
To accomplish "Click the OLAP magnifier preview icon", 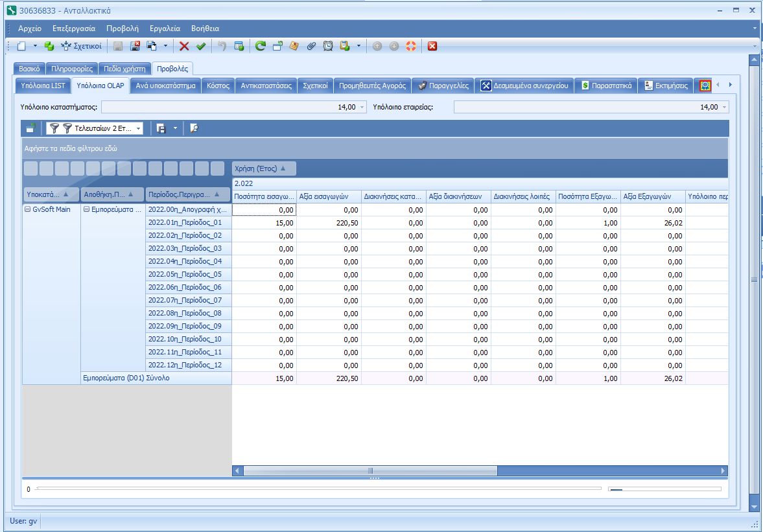I will click(x=194, y=128).
